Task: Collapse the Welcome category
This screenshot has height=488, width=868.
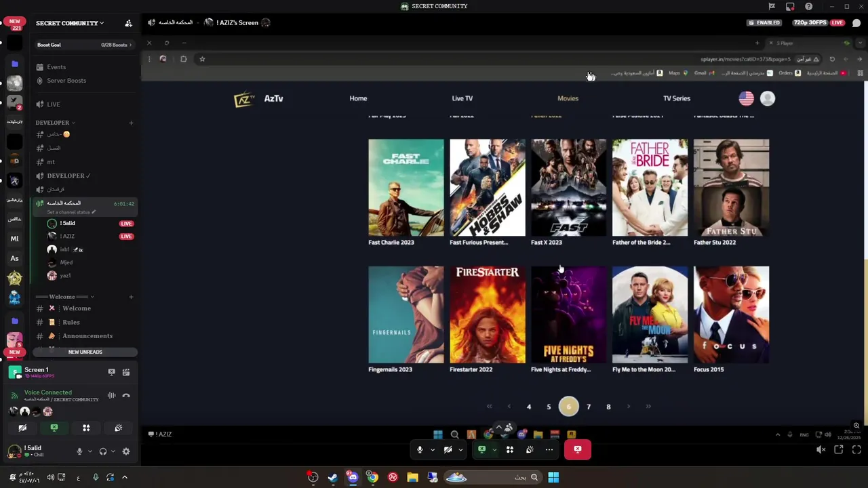Action: (x=64, y=297)
